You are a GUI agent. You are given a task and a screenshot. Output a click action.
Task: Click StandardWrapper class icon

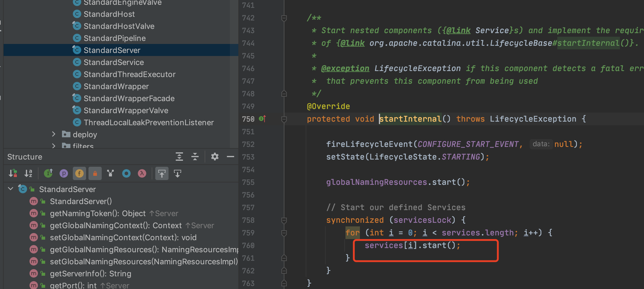77,86
